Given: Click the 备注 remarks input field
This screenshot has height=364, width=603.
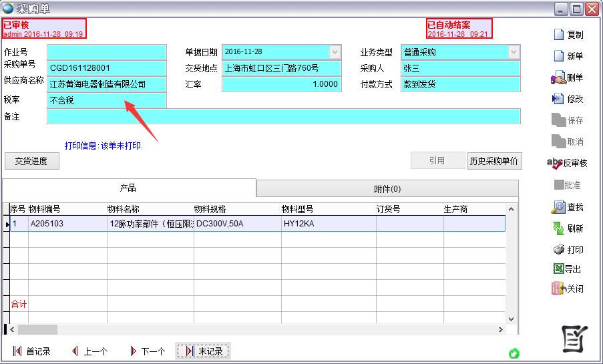Looking at the screenshot, I should (x=284, y=117).
